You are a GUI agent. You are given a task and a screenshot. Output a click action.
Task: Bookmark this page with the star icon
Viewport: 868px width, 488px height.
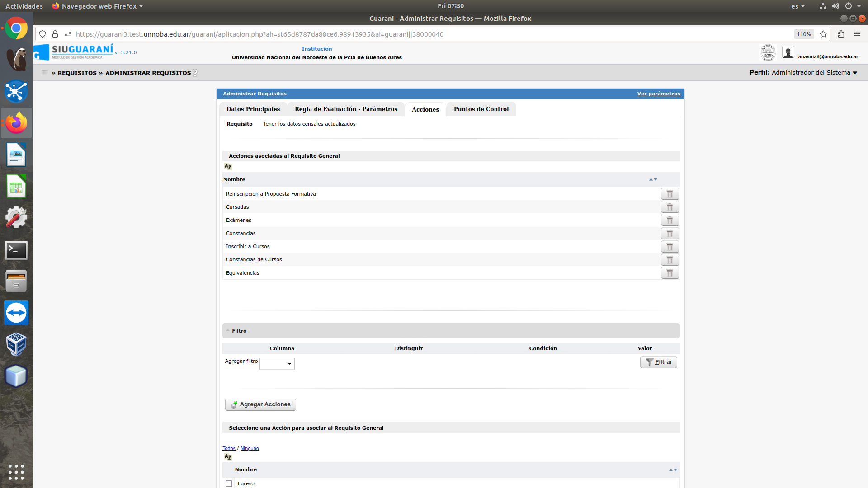pyautogui.click(x=823, y=34)
